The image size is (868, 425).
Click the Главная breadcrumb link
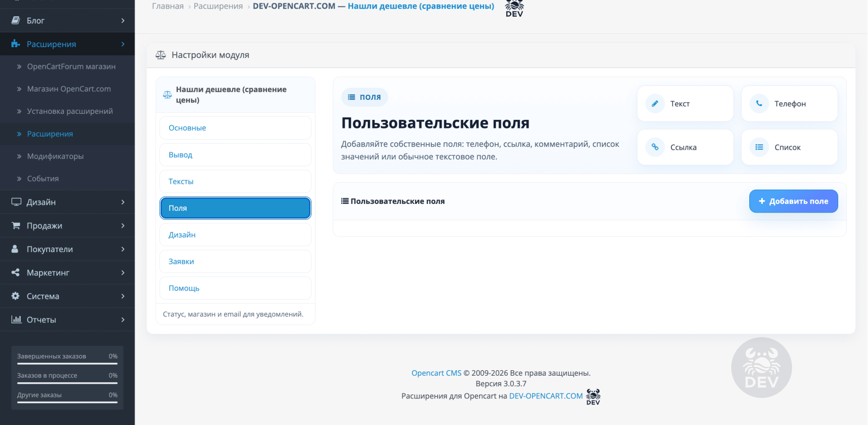[x=168, y=6]
